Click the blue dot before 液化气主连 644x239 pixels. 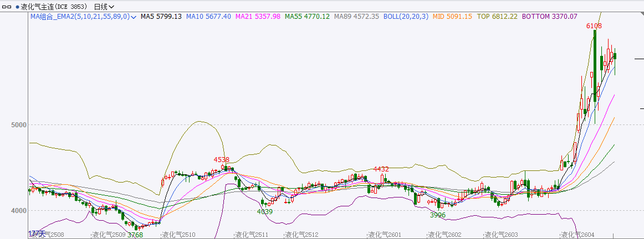coord(17,7)
